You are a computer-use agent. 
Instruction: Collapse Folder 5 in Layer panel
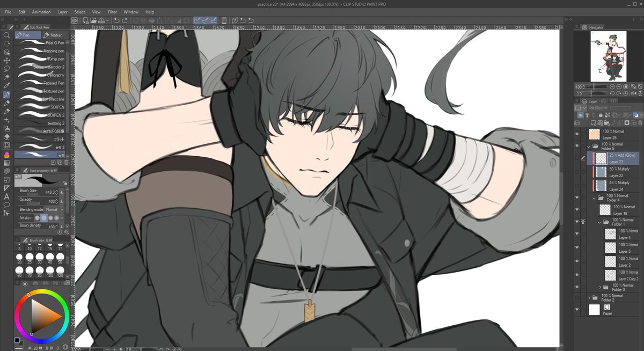[589, 146]
